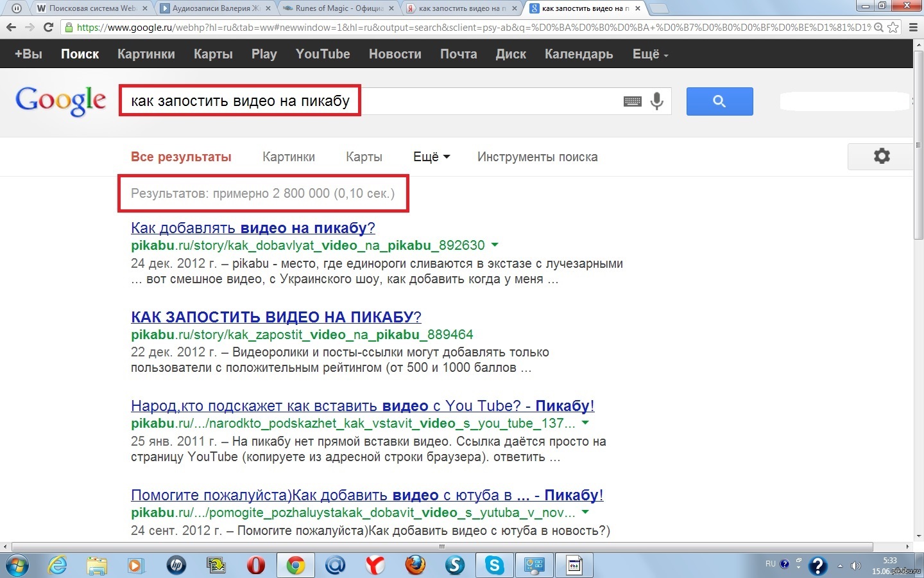Click the search query input field

pos(395,101)
